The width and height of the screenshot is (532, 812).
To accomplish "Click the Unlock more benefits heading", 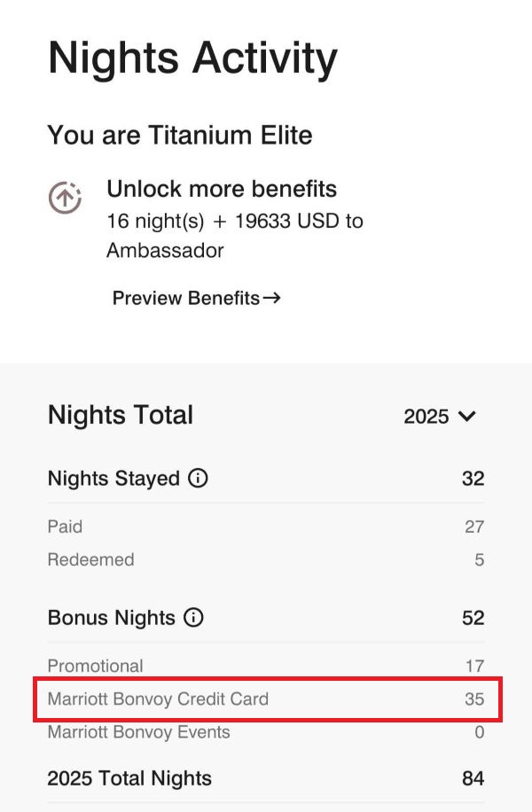I will pyautogui.click(x=222, y=189).
